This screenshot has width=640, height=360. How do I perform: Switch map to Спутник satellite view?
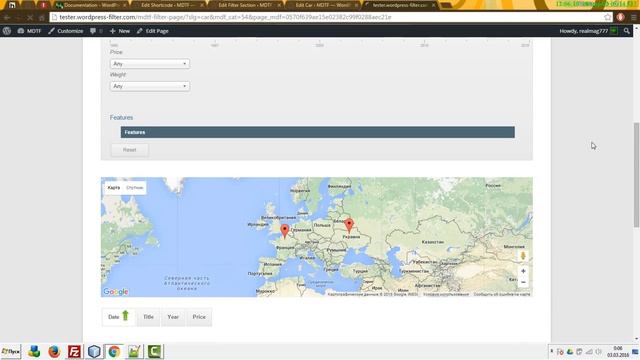[x=135, y=187]
